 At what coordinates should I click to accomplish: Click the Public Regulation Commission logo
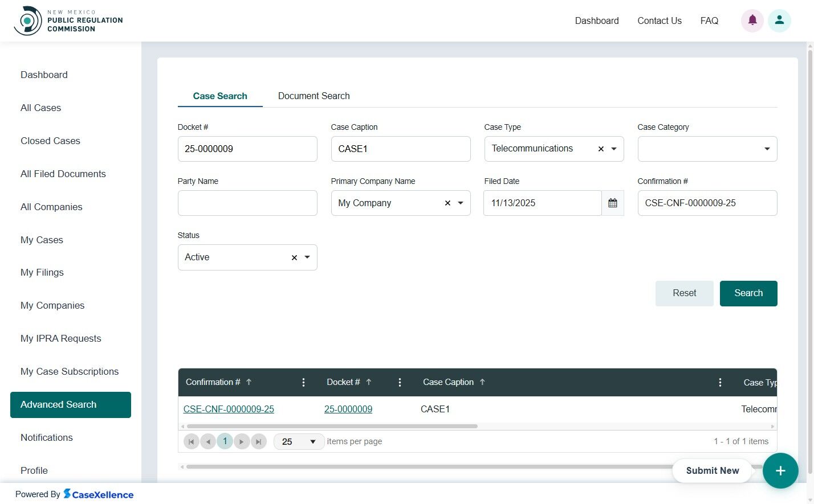coord(68,20)
